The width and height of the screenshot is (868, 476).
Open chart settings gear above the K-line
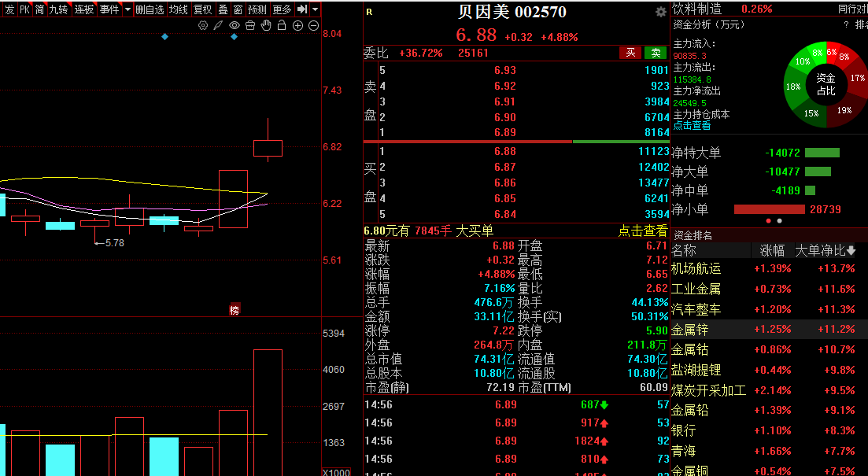click(203, 25)
